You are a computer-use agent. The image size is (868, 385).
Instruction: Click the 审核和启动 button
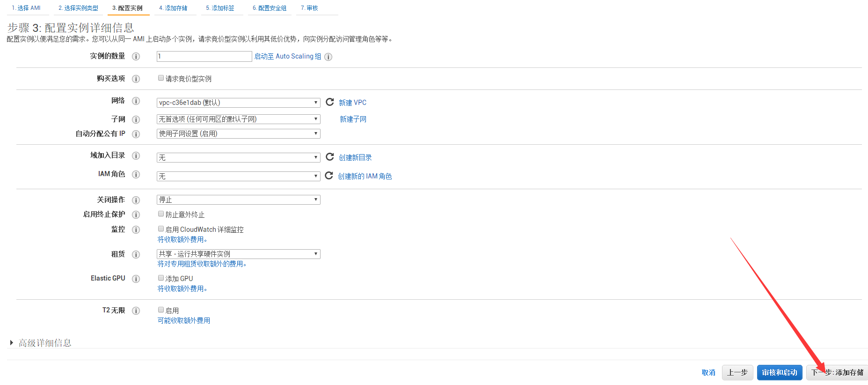[x=780, y=372]
